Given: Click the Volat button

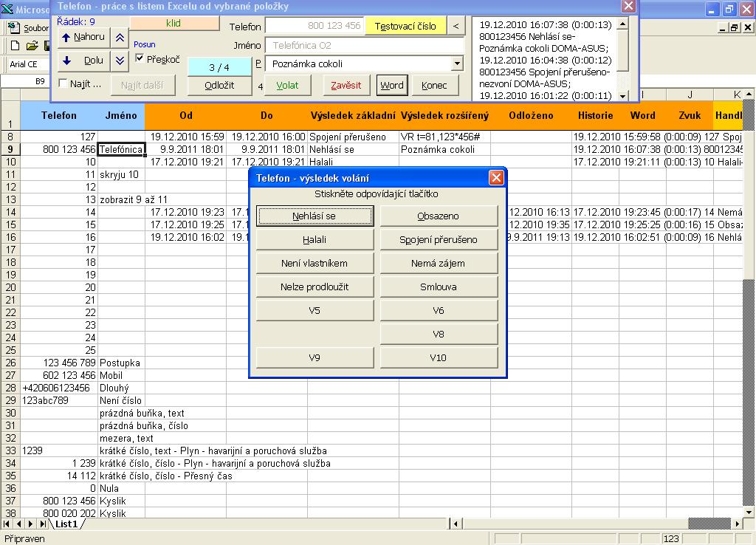Looking at the screenshot, I should (287, 86).
